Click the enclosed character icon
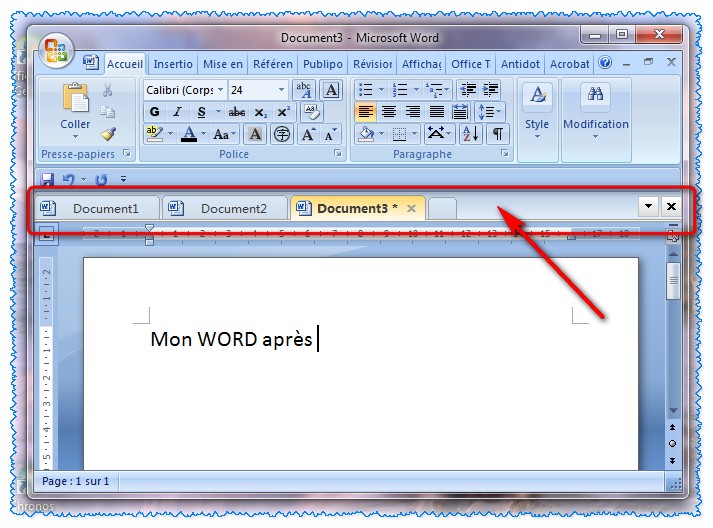Screen dimensions: 713x528 coord(282,134)
